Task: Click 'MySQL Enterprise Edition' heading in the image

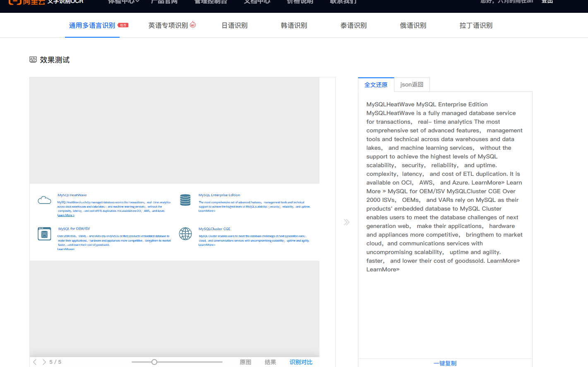Action: point(219,195)
